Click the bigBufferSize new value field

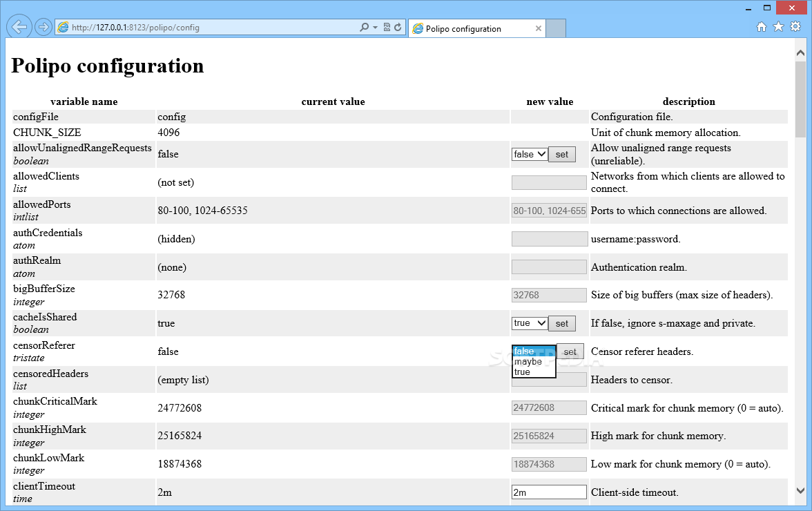[549, 295]
